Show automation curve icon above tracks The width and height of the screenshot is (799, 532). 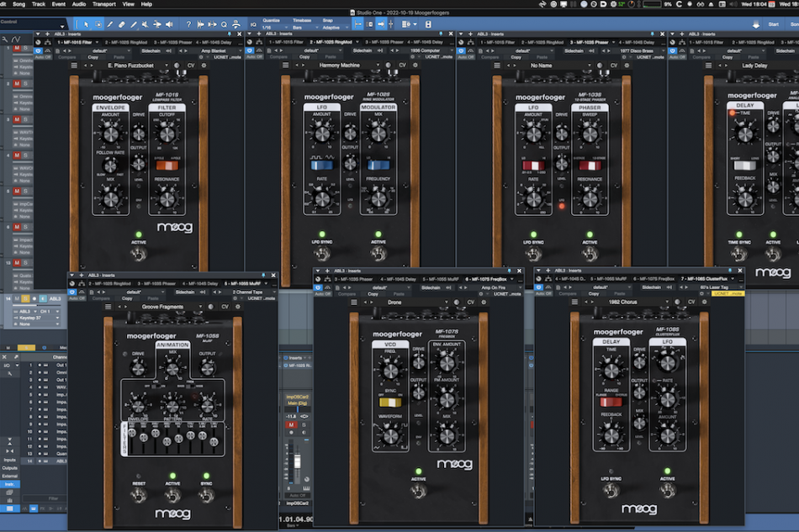(16, 39)
